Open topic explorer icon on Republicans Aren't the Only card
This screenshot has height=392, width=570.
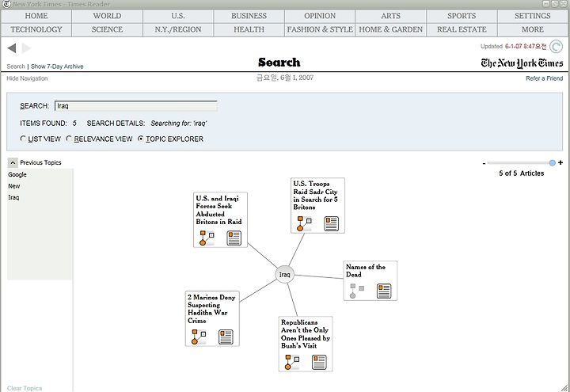(291, 362)
